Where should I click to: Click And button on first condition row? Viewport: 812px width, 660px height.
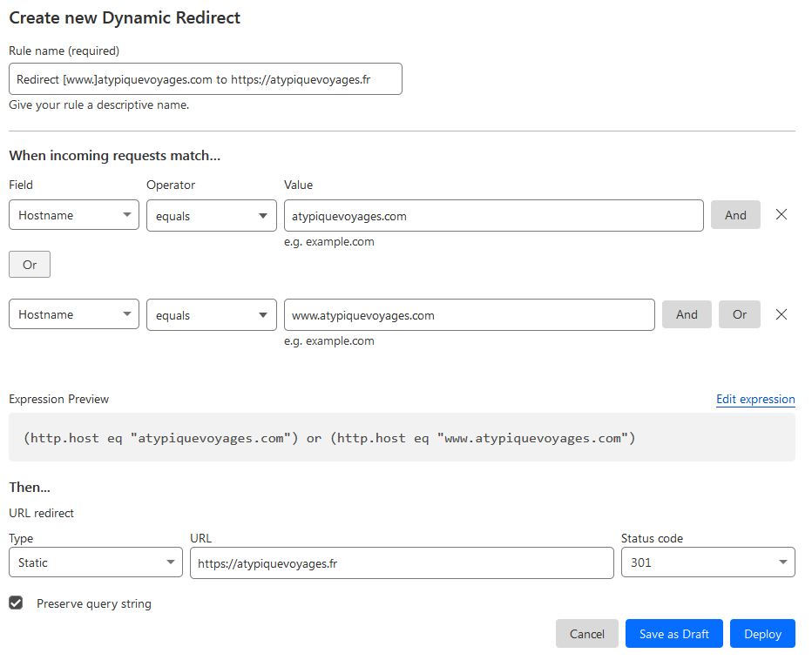click(735, 215)
